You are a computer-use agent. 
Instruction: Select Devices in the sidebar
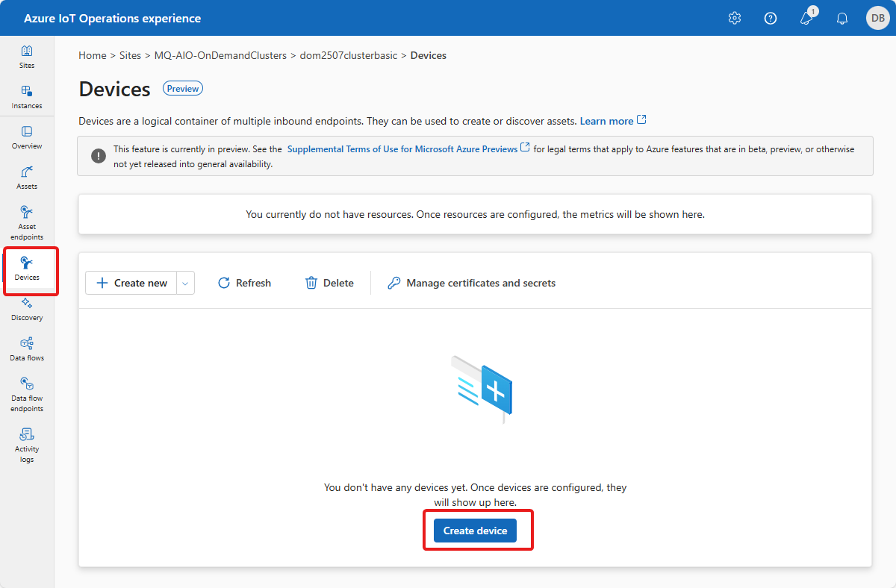(27, 269)
